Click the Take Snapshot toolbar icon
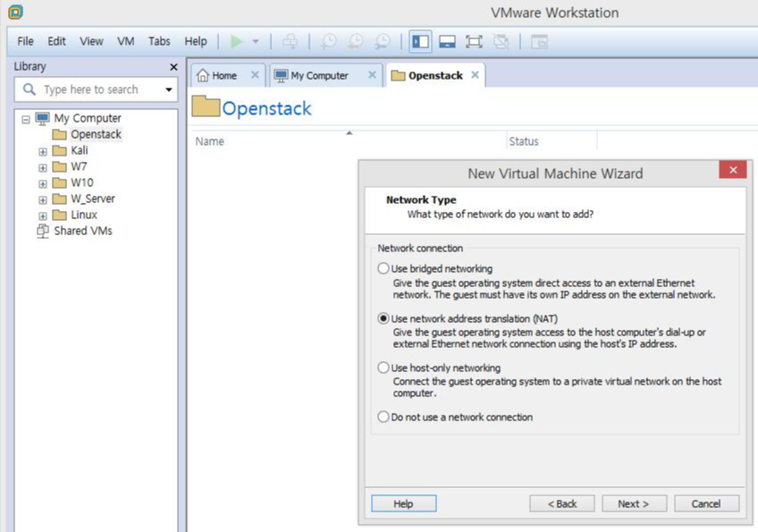This screenshot has width=758, height=532. click(x=329, y=42)
